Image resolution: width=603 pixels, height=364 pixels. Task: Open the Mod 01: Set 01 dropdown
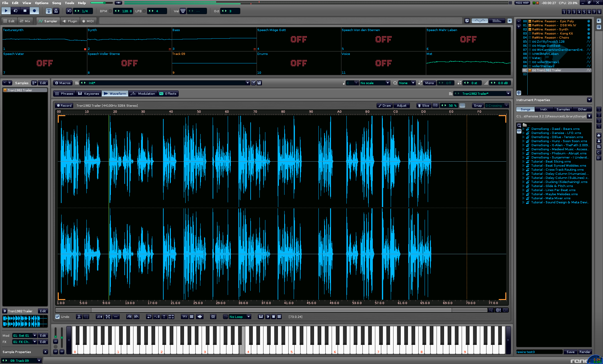[x=25, y=335]
